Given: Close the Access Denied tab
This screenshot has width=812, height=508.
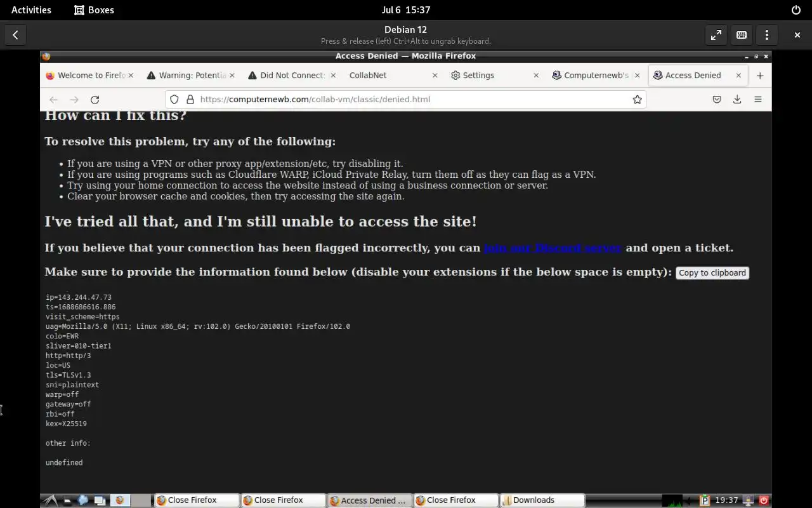Looking at the screenshot, I should [738, 76].
